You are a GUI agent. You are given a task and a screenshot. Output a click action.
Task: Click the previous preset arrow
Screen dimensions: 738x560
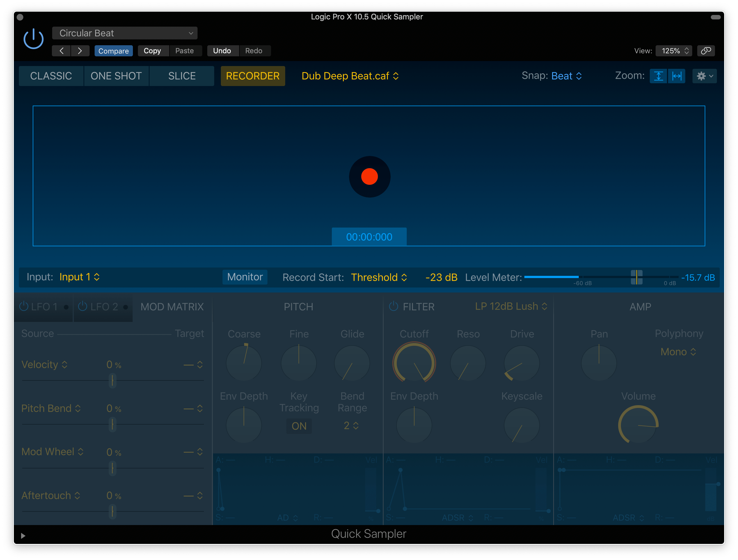61,51
